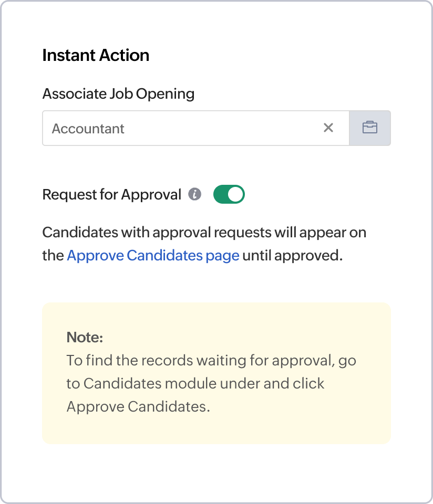The image size is (433, 504).
Task: View info tooltip beside Request for Approval
Action: [195, 194]
